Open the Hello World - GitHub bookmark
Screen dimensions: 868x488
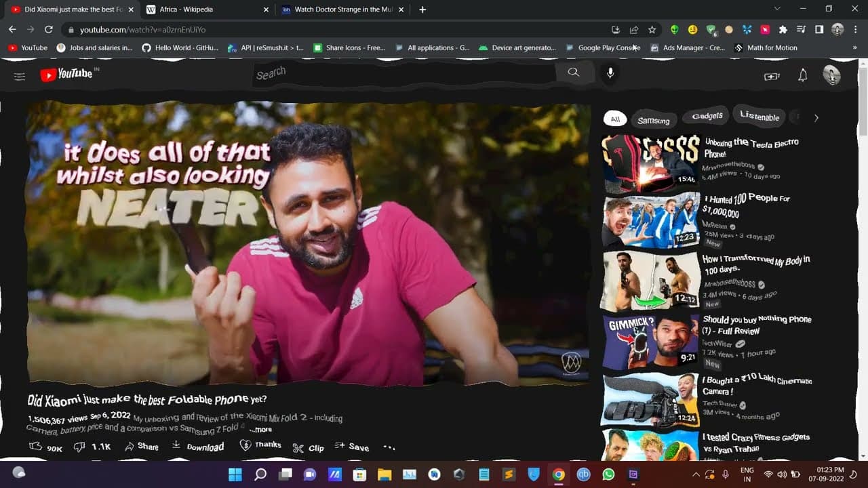(x=180, y=47)
